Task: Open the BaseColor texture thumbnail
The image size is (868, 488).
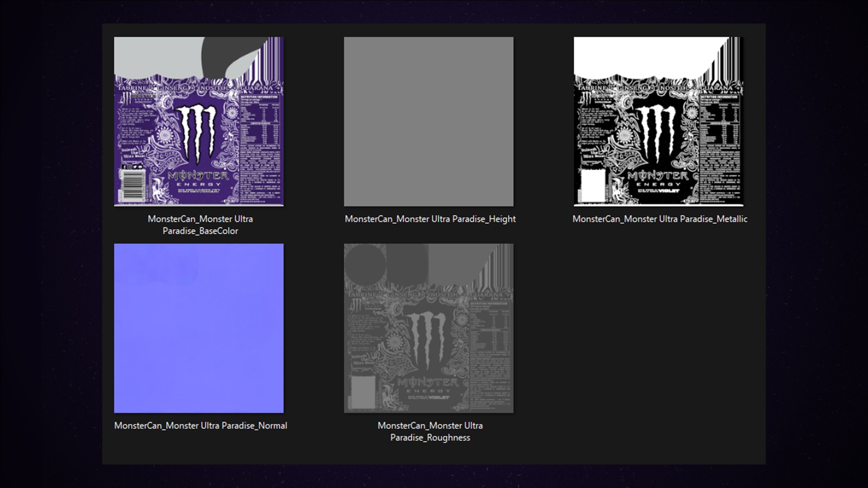Action: [199, 121]
